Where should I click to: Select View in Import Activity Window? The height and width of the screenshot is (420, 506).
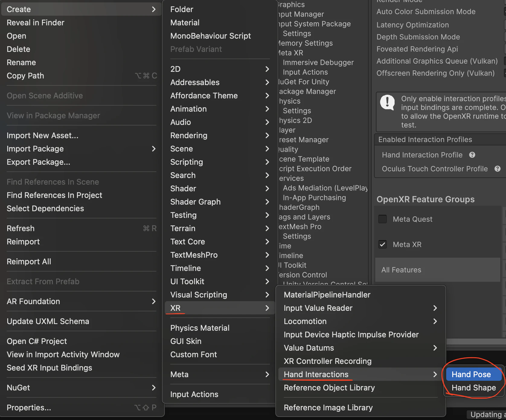[82, 355]
